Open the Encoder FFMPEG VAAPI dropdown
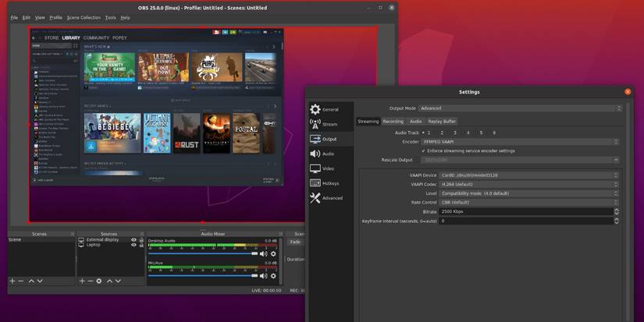The width and height of the screenshot is (644, 322). point(520,142)
